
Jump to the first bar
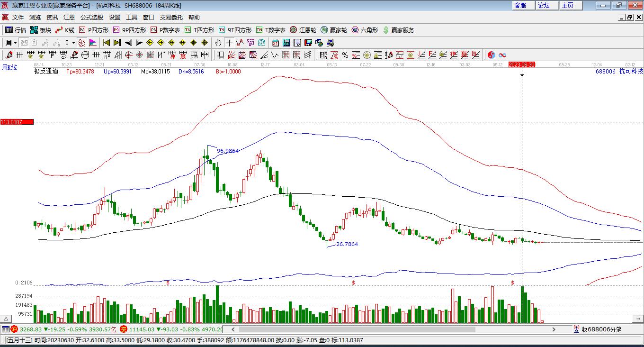[x=106, y=43]
